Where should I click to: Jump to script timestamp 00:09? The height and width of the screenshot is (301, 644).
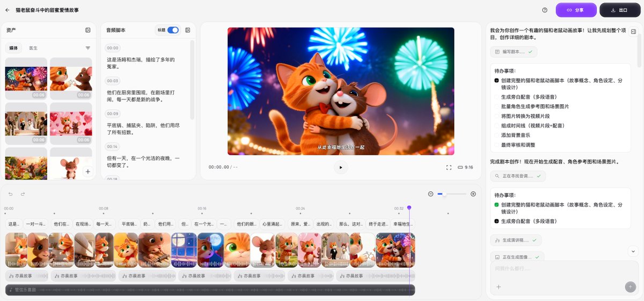point(113,113)
